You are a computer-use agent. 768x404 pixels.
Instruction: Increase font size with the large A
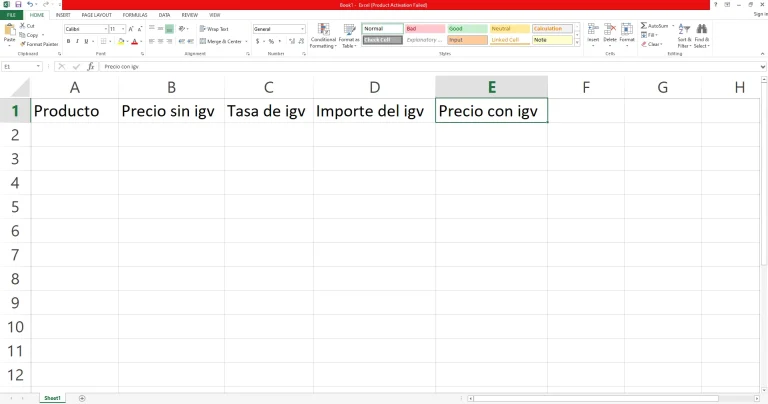tap(131, 29)
